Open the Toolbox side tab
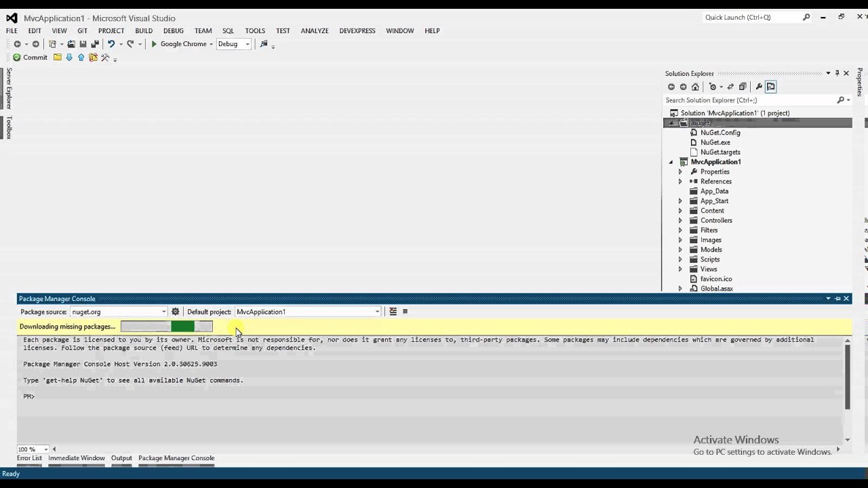The height and width of the screenshot is (488, 868). (x=8, y=127)
